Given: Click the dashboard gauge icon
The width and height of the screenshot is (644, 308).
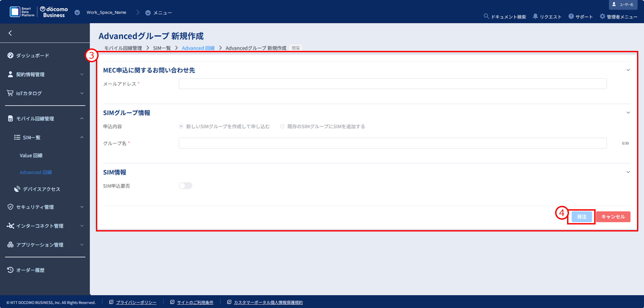Looking at the screenshot, I should coord(10,55).
